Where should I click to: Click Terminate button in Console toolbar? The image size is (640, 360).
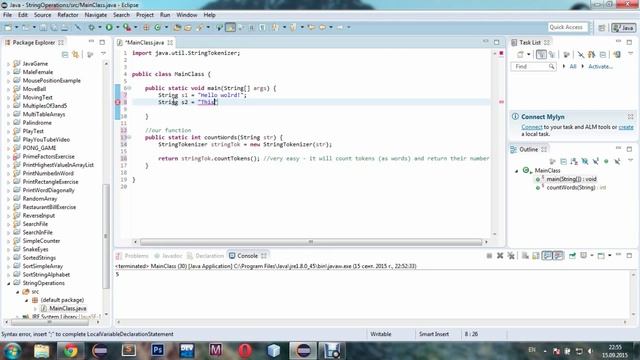click(x=489, y=256)
